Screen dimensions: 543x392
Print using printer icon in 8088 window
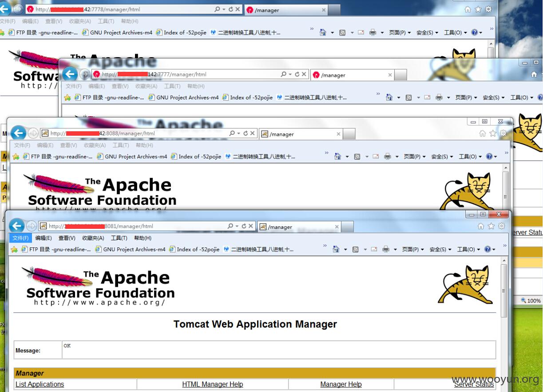pos(388,156)
